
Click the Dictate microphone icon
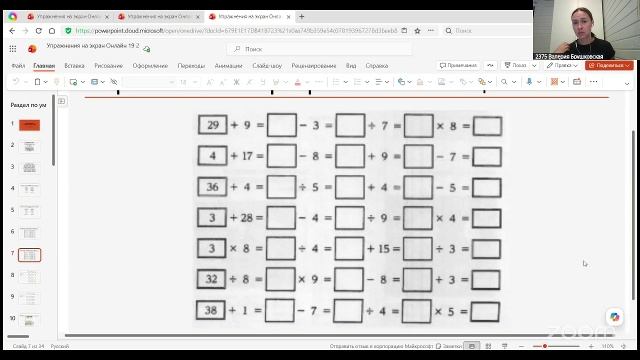[529, 82]
